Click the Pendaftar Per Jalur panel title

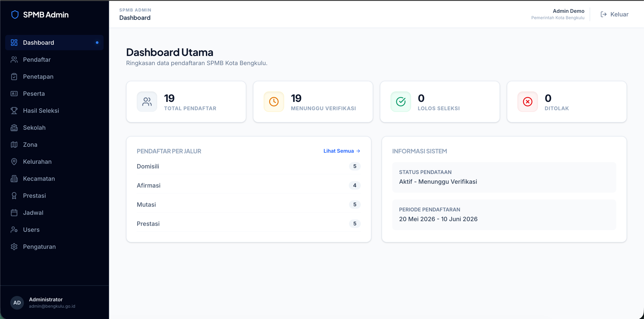(x=169, y=151)
